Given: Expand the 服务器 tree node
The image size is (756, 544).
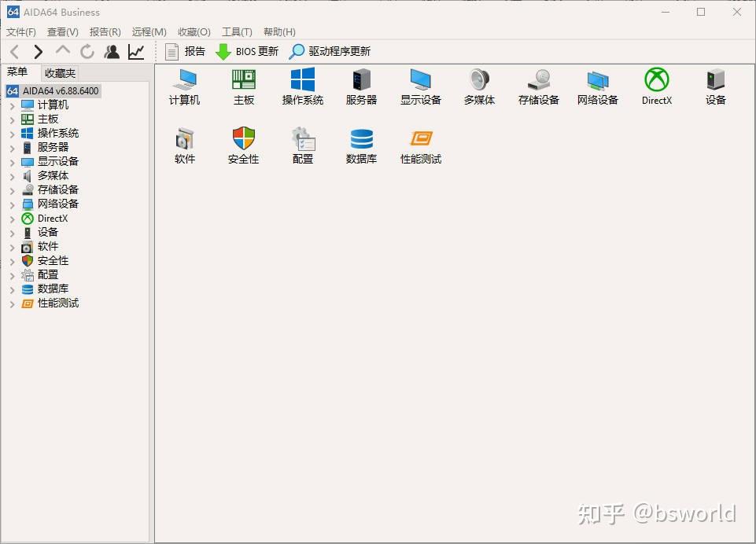Looking at the screenshot, I should pyautogui.click(x=13, y=148).
